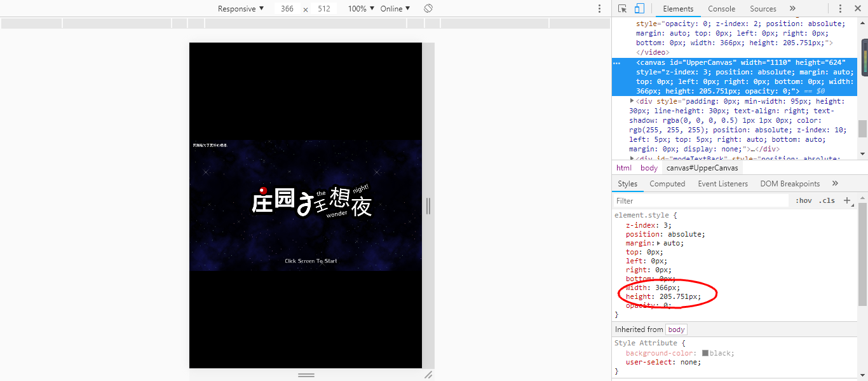Switch to the Elements tab
Image resolution: width=868 pixels, height=381 pixels.
(x=678, y=9)
